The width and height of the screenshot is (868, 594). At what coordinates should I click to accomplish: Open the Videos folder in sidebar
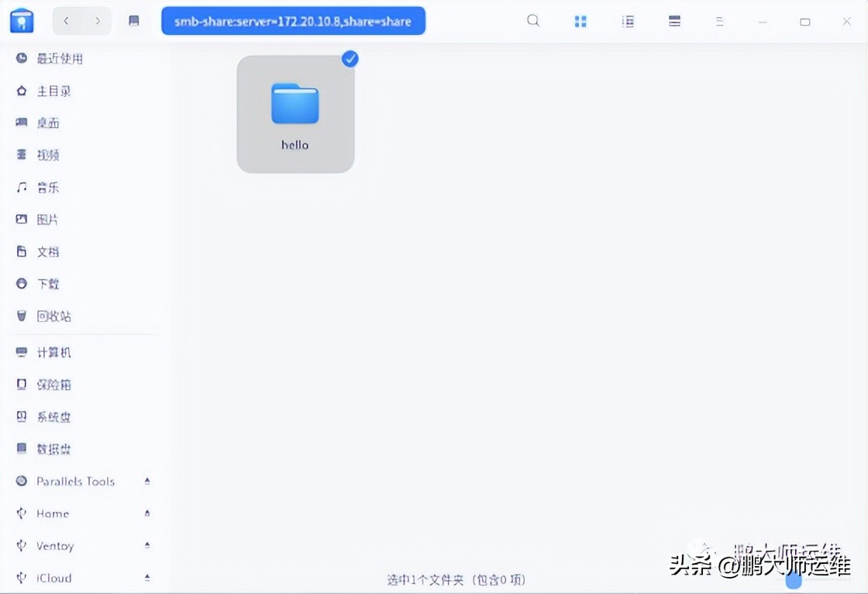click(x=46, y=154)
